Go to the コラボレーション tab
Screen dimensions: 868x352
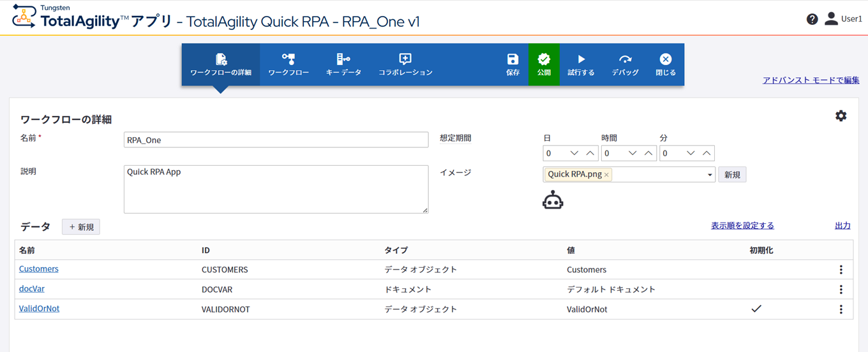pyautogui.click(x=405, y=64)
